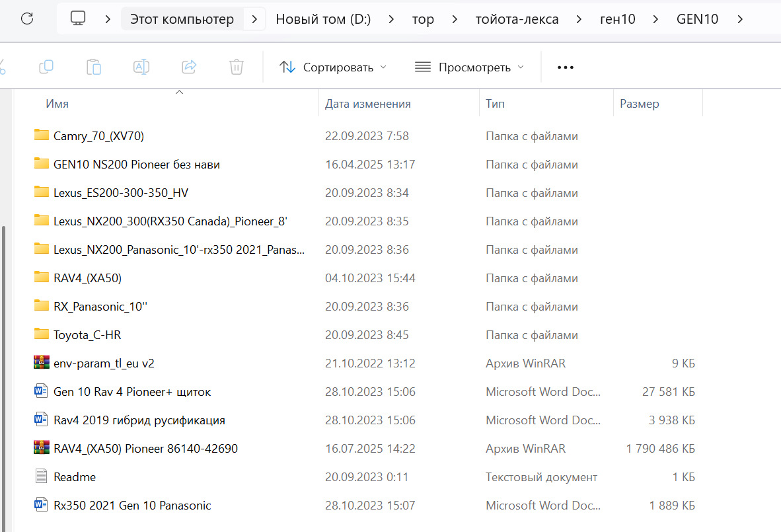The width and height of the screenshot is (781, 532).
Task: Sort by Размер column header
Action: [x=639, y=104]
